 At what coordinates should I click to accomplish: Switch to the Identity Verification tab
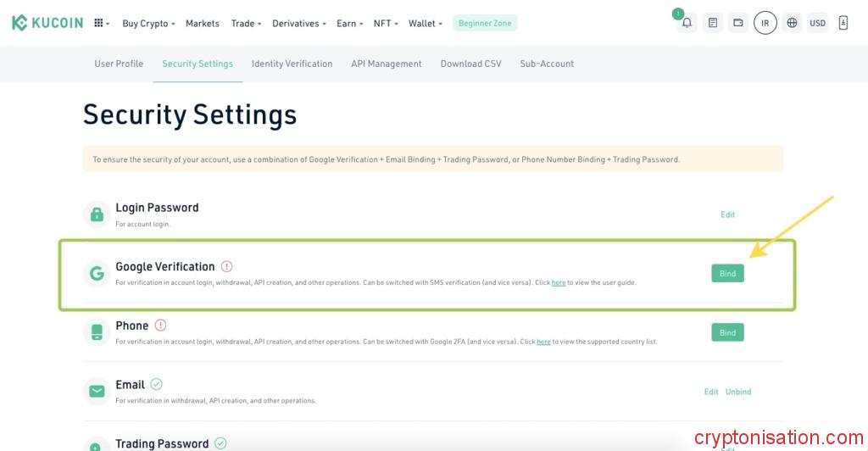(292, 64)
